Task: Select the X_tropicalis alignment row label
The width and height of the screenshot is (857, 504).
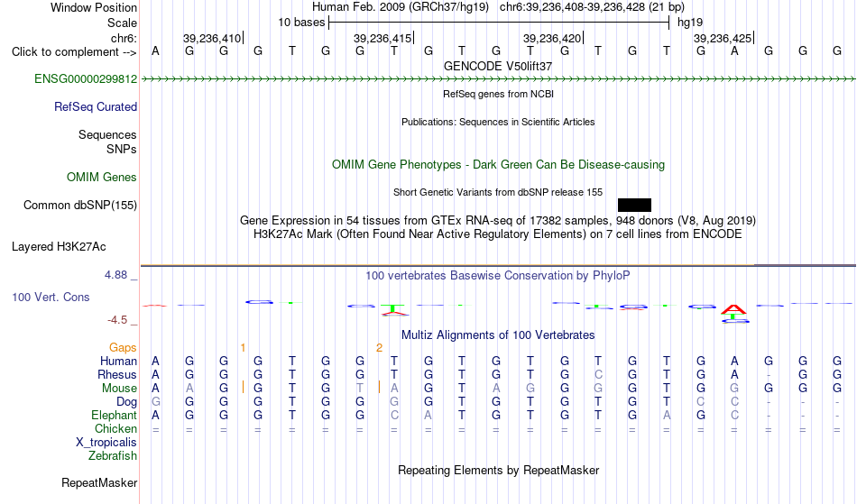Action: (x=106, y=443)
